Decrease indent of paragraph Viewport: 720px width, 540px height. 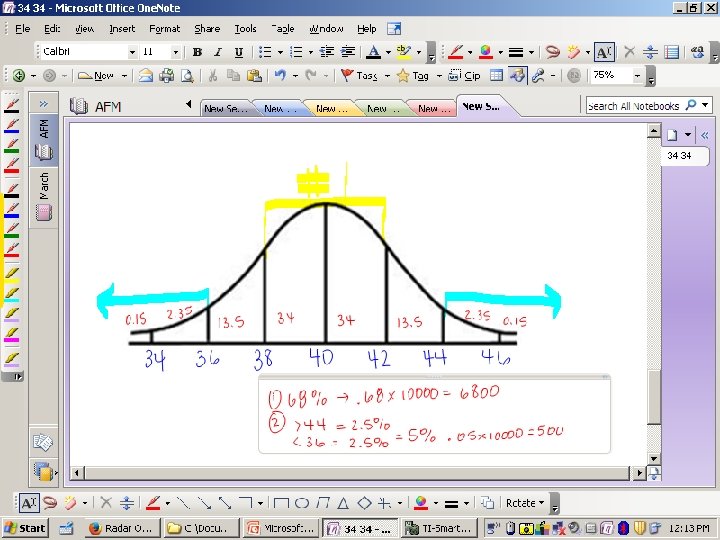pos(326,52)
